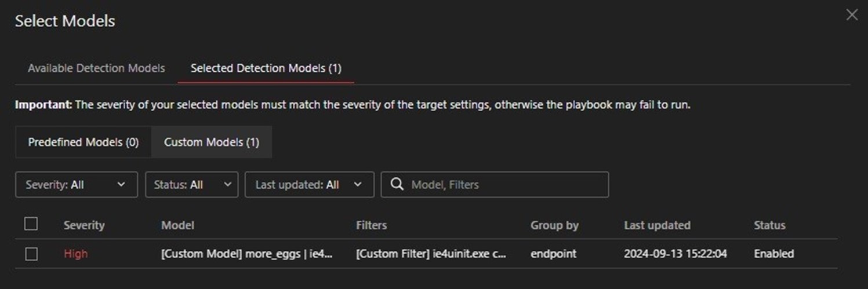Focus the Model, Filters search field
Viewport: 868px width, 289px height.
(x=504, y=185)
